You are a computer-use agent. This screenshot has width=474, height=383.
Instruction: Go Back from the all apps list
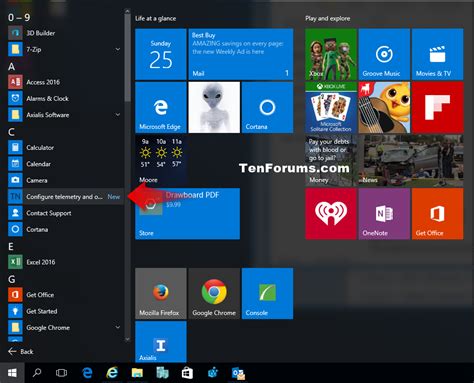pyautogui.click(x=20, y=351)
